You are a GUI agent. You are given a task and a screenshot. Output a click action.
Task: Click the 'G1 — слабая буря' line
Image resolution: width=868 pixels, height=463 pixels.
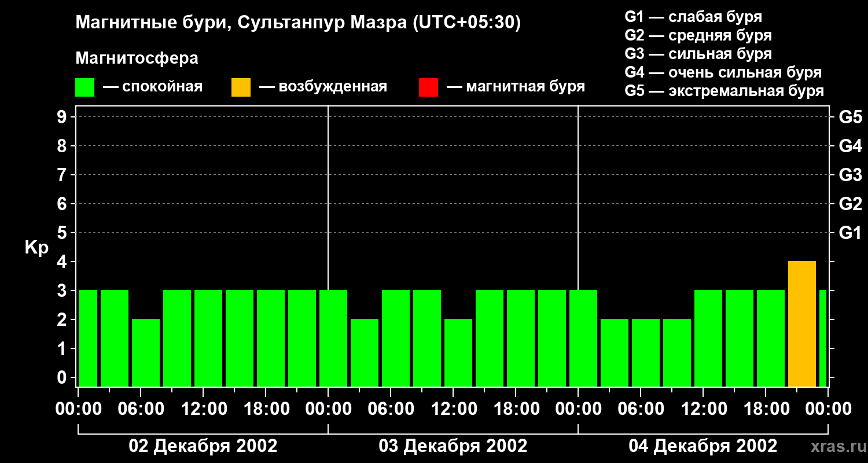click(694, 17)
